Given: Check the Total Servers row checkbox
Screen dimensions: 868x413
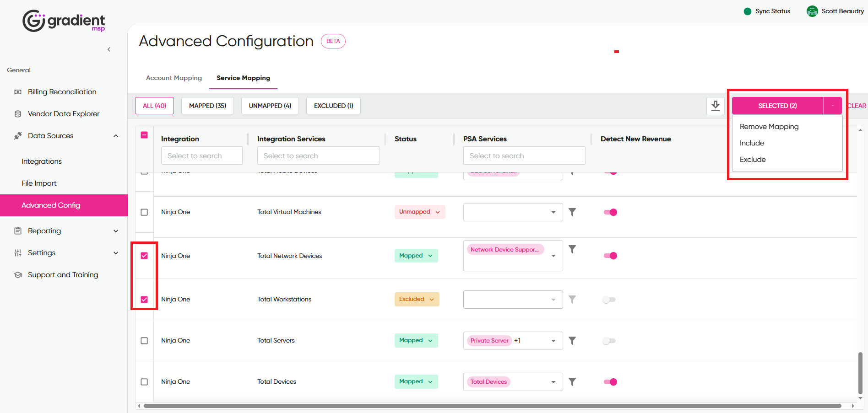Looking at the screenshot, I should point(144,341).
